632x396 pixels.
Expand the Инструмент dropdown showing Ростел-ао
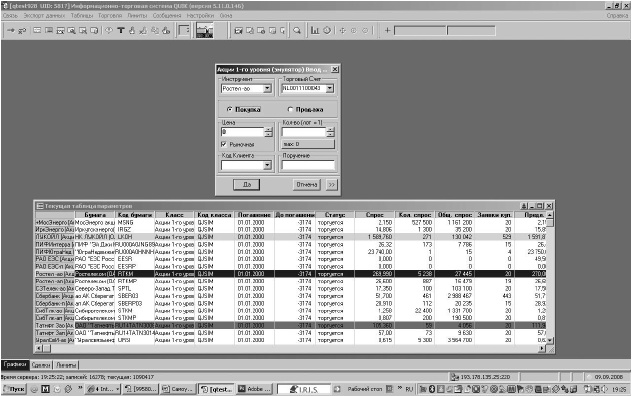(267, 88)
